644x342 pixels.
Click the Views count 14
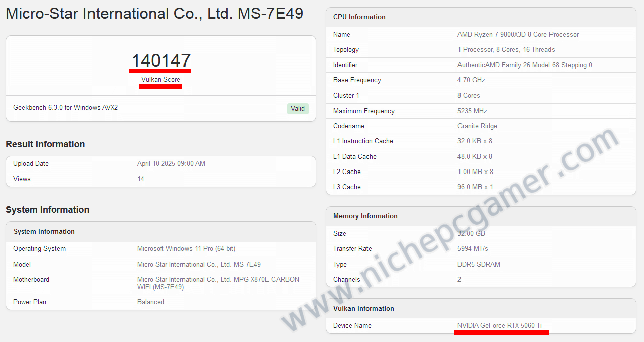141,179
